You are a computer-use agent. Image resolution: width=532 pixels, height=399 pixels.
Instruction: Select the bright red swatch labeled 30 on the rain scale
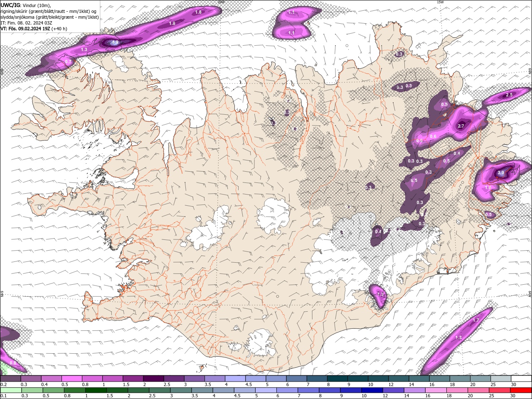pos(521,390)
